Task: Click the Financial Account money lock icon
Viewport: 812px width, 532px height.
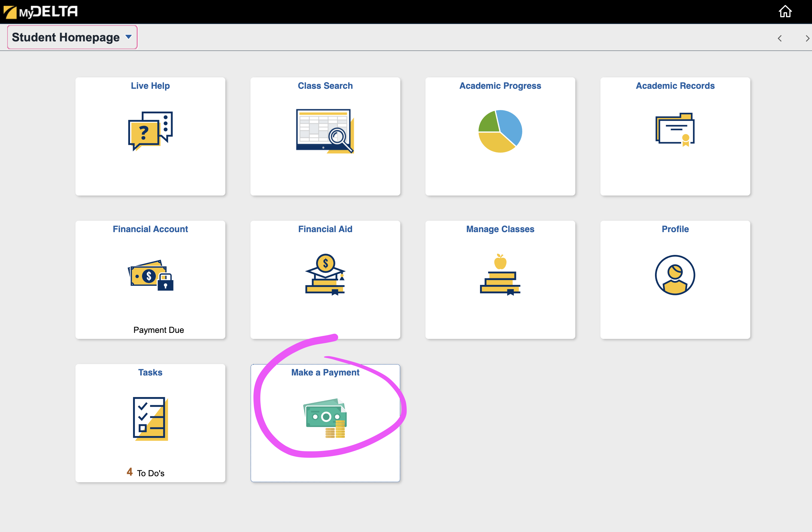Action: click(150, 275)
